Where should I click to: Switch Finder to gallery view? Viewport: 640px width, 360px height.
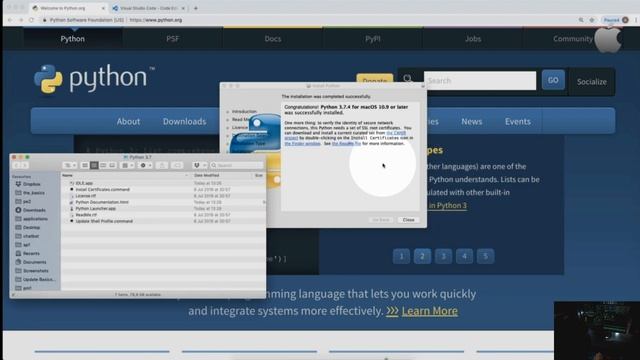point(112,165)
